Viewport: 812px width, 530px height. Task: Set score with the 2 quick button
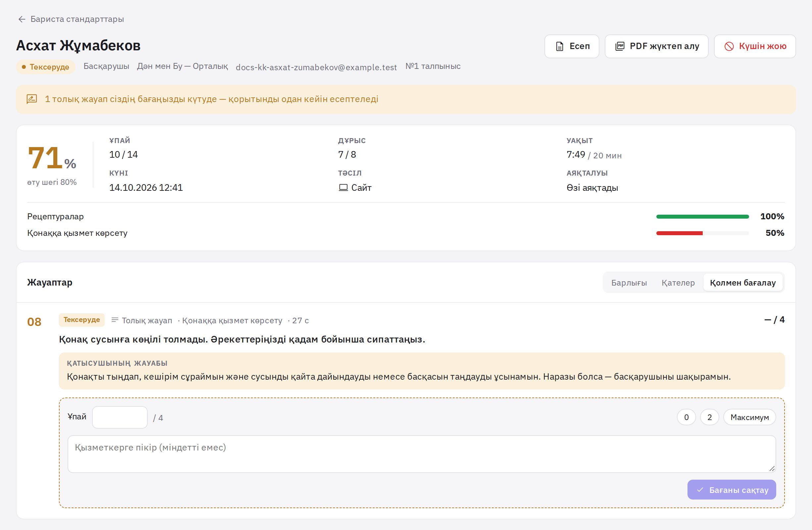(x=709, y=417)
